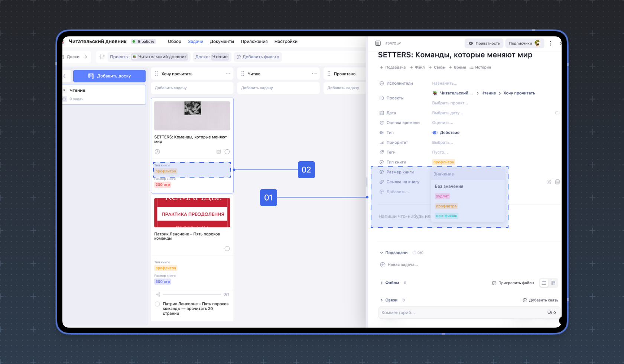
Task: Check the subtask прочитать 20 страниц
Action: (157, 304)
